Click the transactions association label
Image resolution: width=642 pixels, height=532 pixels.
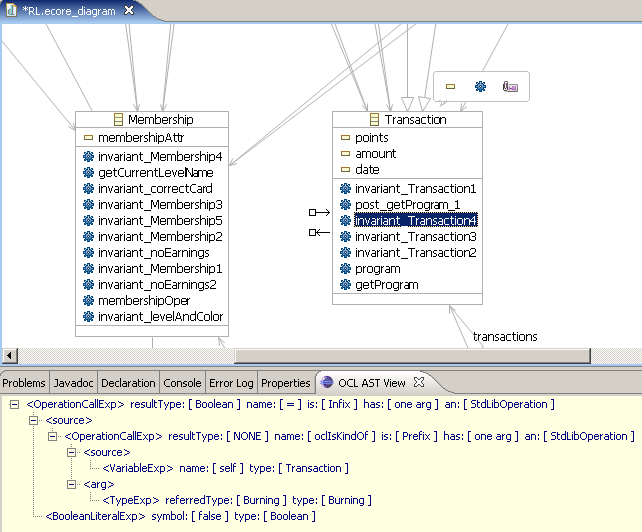pos(505,337)
